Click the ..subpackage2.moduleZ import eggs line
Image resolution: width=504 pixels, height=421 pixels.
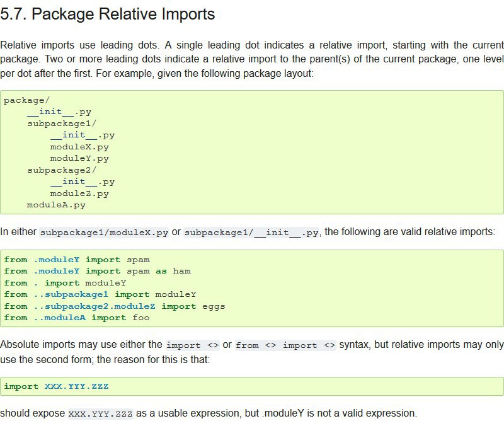[115, 306]
